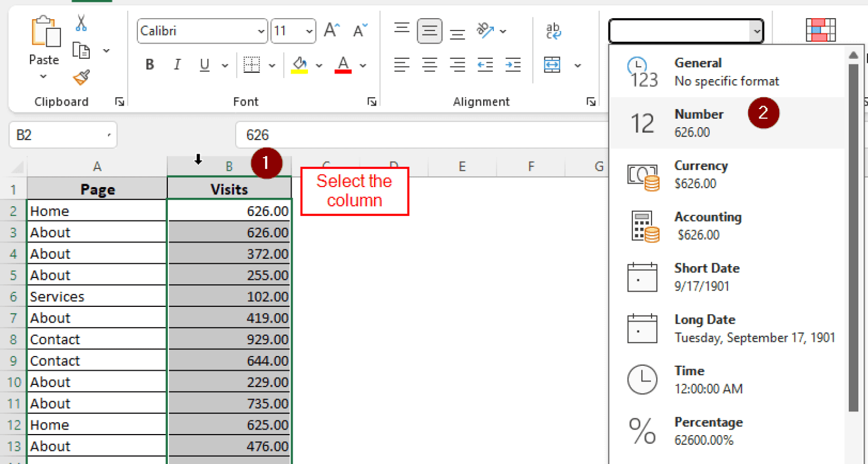Open the font size dropdown
This screenshot has height=464, width=868.
pyautogui.click(x=309, y=32)
